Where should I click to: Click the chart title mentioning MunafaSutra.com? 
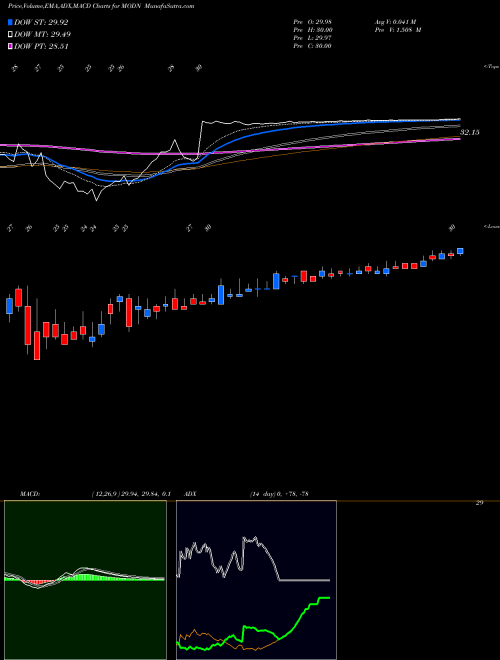(x=101, y=6)
